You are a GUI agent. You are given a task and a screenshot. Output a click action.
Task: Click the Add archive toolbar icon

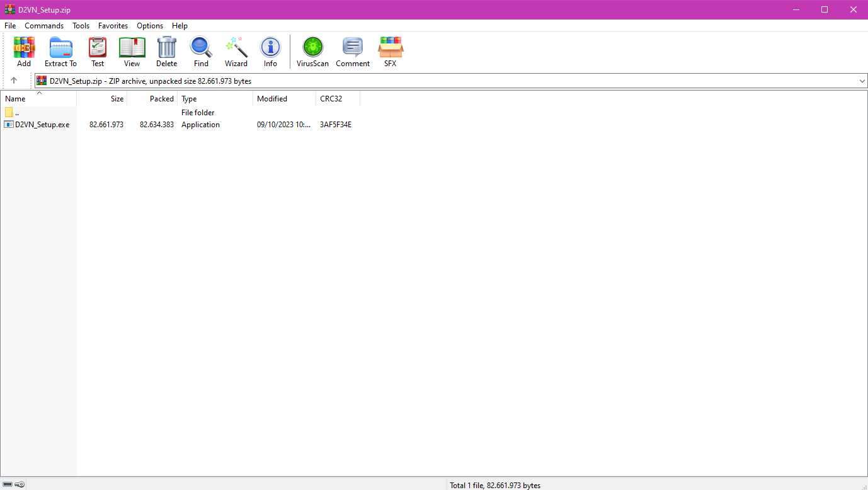[24, 52]
